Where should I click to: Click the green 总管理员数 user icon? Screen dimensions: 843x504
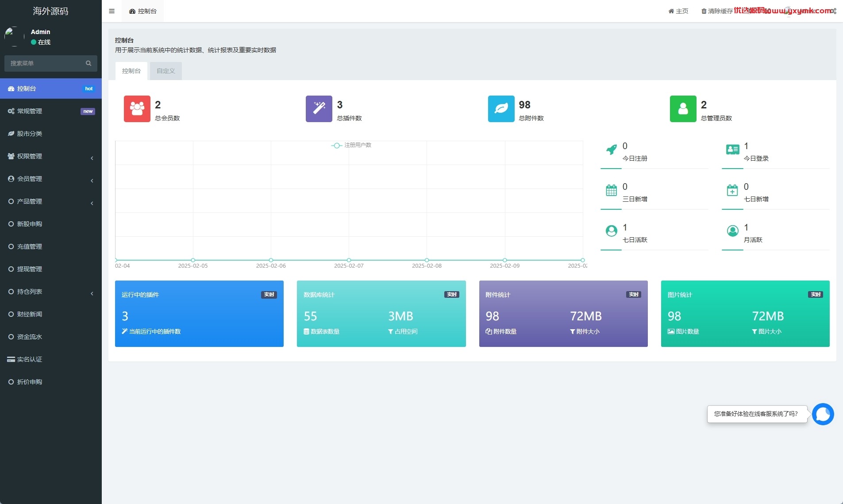(x=683, y=109)
